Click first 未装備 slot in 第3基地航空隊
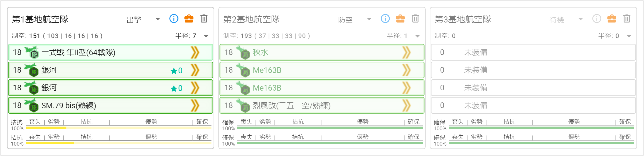Image resolution: width=644 pixels, height=156 pixels. pyautogui.click(x=533, y=52)
